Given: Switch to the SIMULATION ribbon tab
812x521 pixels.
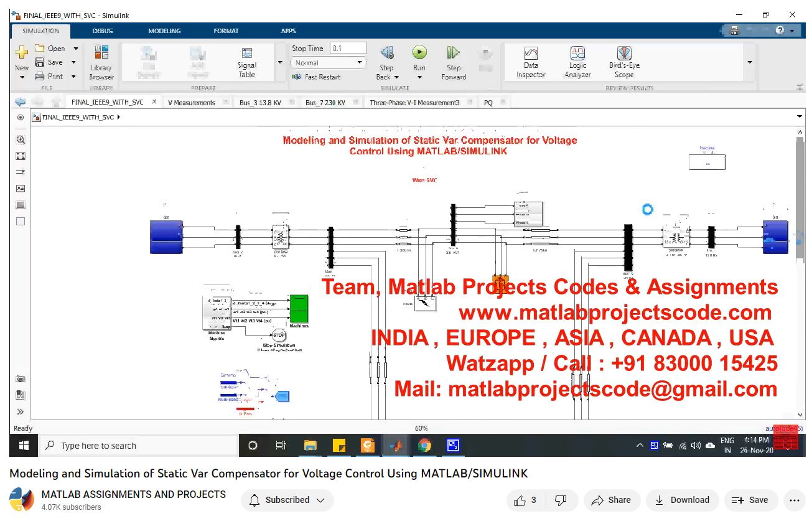Looking at the screenshot, I should pyautogui.click(x=41, y=31).
